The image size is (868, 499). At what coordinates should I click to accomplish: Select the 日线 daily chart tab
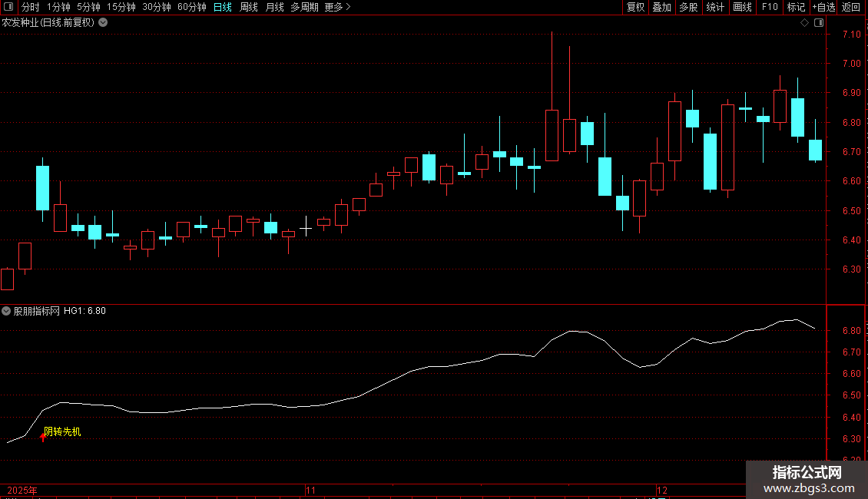(x=223, y=7)
